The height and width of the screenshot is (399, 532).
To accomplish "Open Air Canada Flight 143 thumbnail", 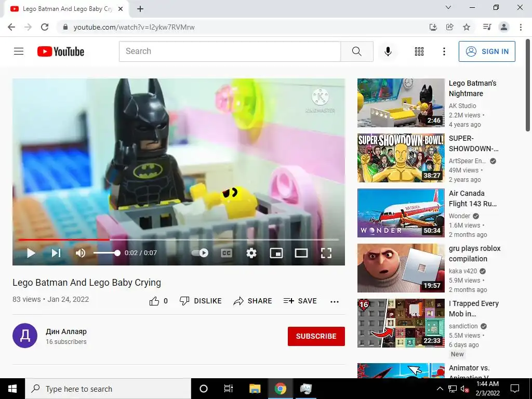I will point(401,212).
